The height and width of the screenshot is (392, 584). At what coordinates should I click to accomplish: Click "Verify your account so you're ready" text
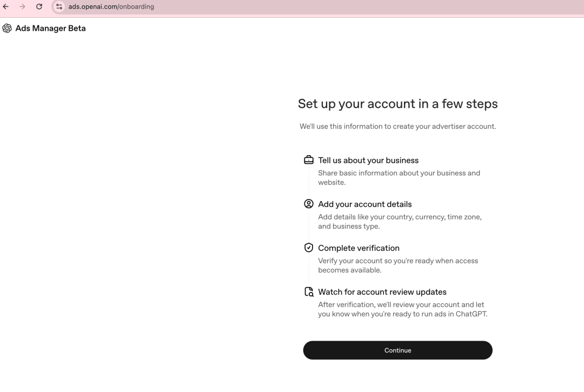398,265
